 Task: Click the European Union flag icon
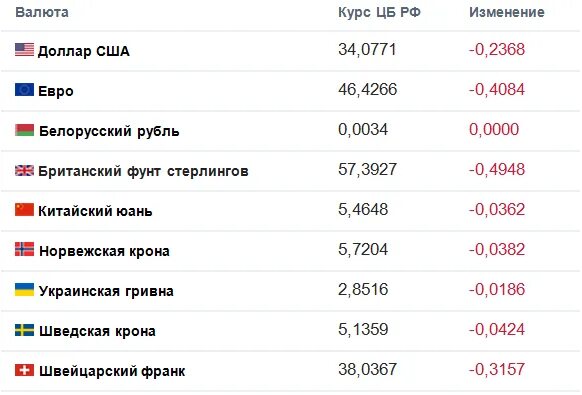pyautogui.click(x=24, y=89)
